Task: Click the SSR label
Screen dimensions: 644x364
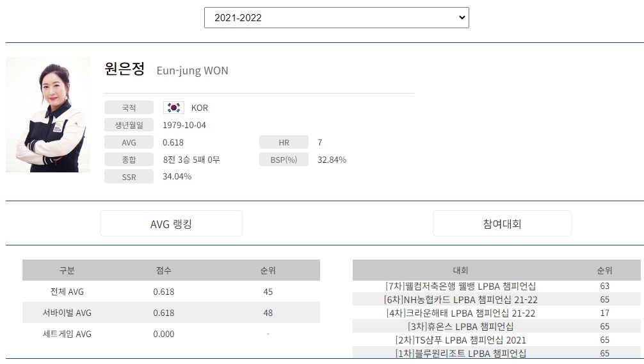Action: tap(129, 177)
